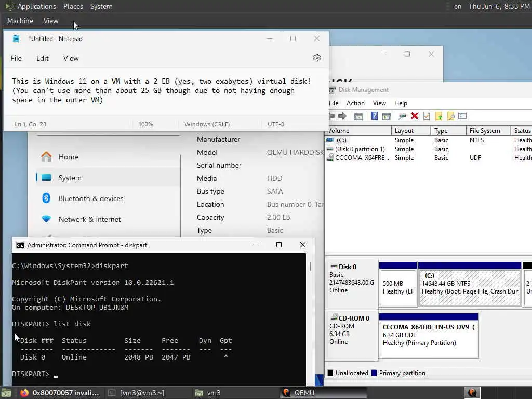Screen dimensions: 532x399
Task: Click the Home icon in Settings sidebar
Action: pyautogui.click(x=46, y=157)
